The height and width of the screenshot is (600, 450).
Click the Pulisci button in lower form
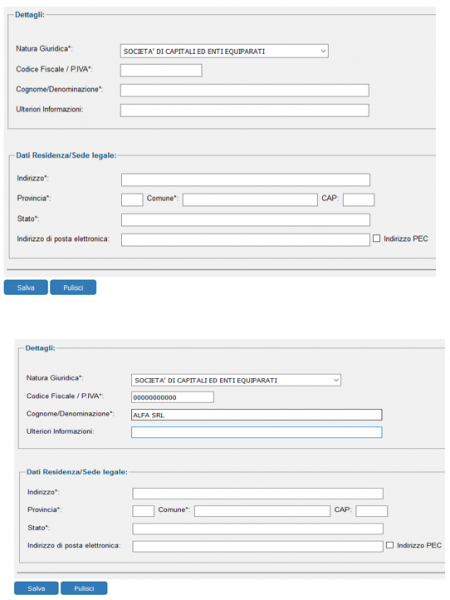pyautogui.click(x=84, y=588)
